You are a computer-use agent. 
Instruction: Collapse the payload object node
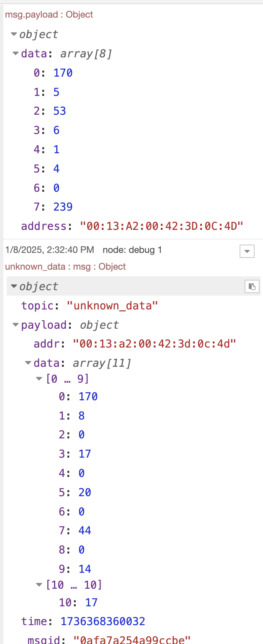click(16, 325)
